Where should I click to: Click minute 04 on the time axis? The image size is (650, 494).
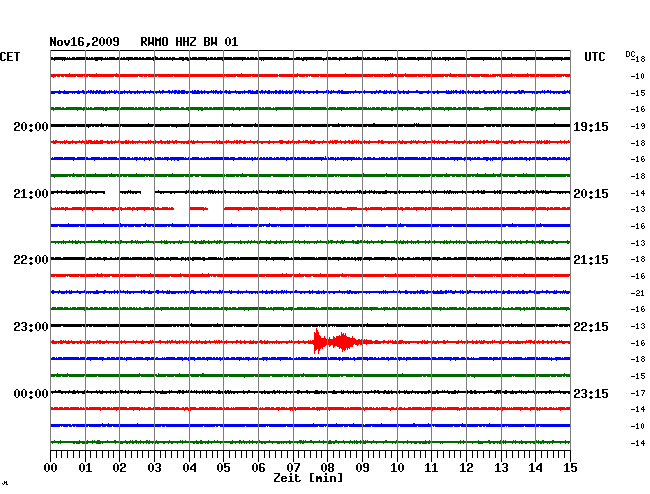189,468
